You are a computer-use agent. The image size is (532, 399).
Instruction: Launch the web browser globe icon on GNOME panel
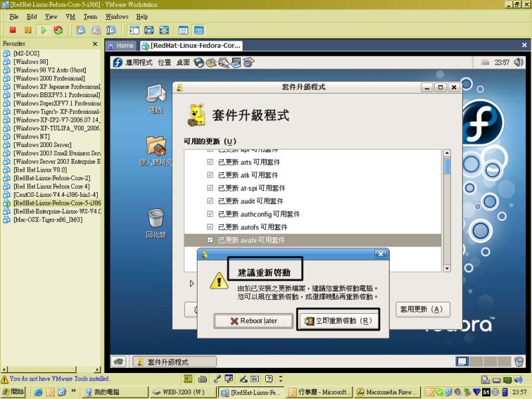[x=199, y=63]
